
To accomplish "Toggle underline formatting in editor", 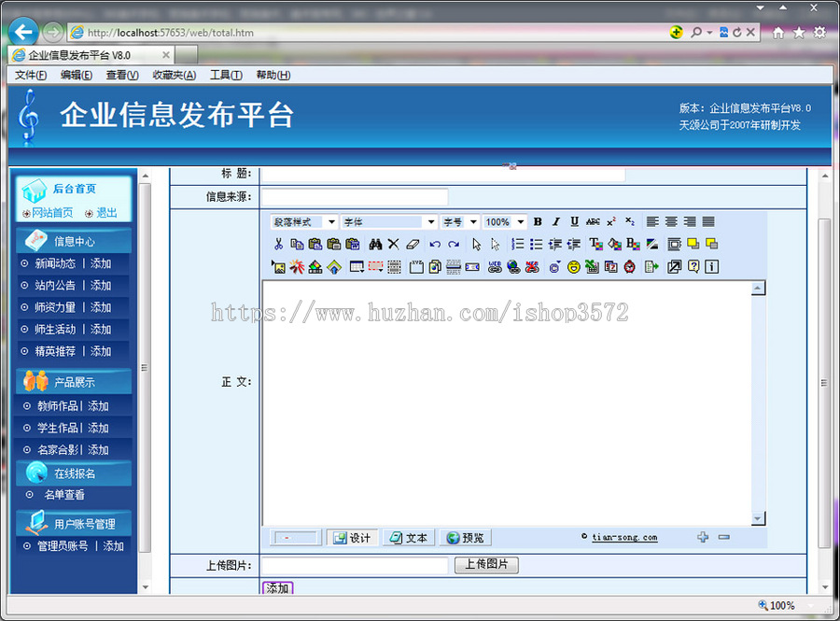I will [x=574, y=222].
